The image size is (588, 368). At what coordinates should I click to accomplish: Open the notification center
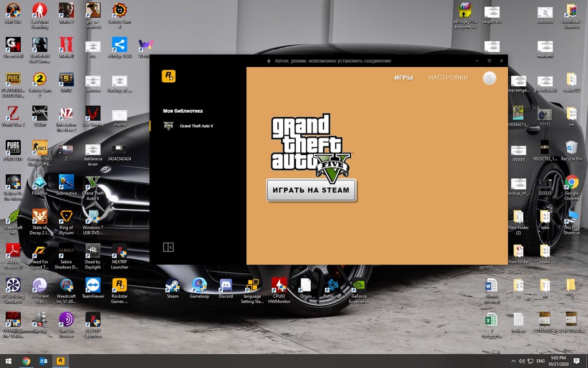tap(577, 361)
